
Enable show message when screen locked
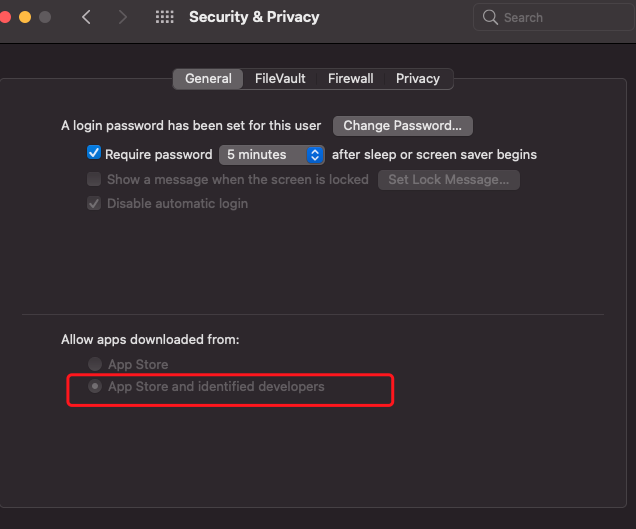pyautogui.click(x=94, y=179)
